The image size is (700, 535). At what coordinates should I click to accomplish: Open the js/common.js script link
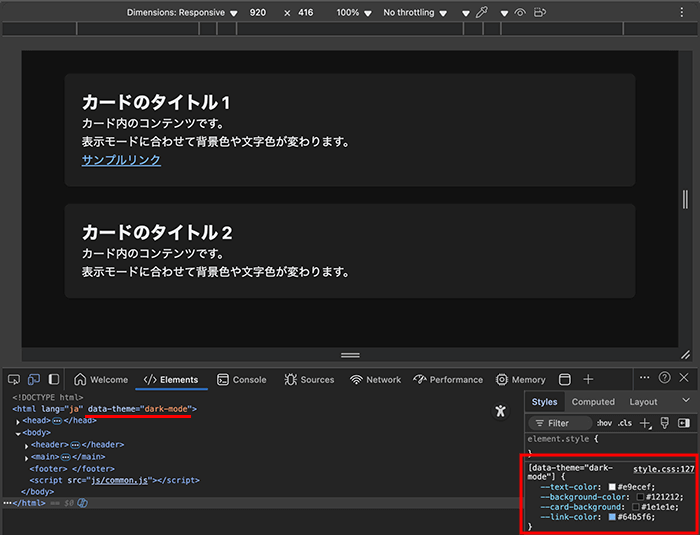tap(119, 480)
